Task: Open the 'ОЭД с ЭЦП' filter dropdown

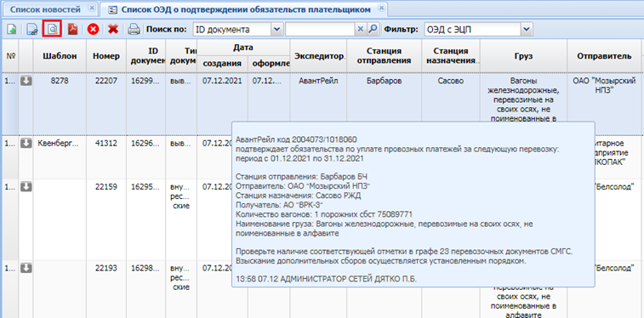Action: click(527, 29)
